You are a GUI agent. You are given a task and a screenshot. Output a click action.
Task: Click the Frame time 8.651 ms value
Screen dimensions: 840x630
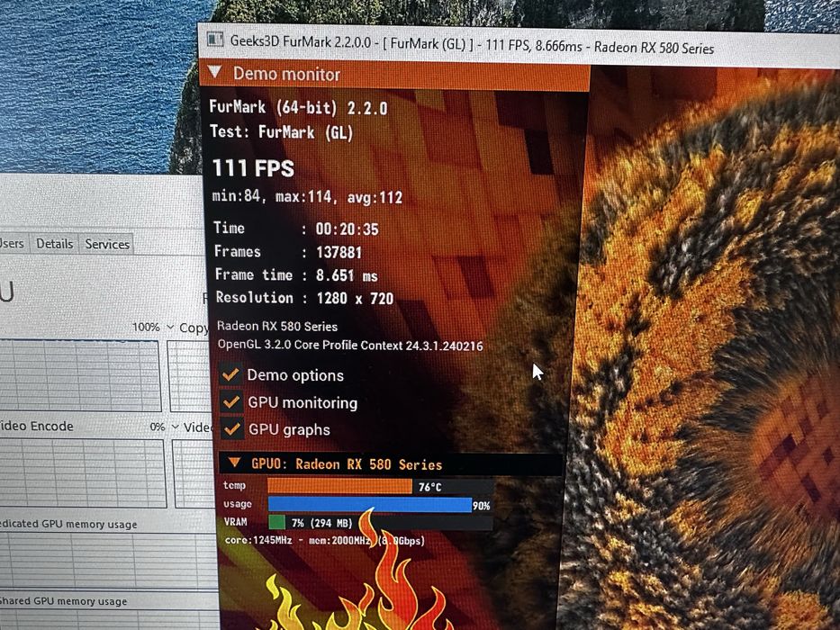tap(347, 275)
